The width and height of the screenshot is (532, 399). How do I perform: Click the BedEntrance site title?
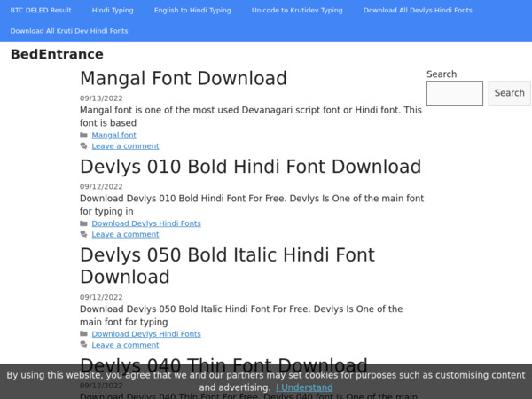pyautogui.click(x=57, y=54)
